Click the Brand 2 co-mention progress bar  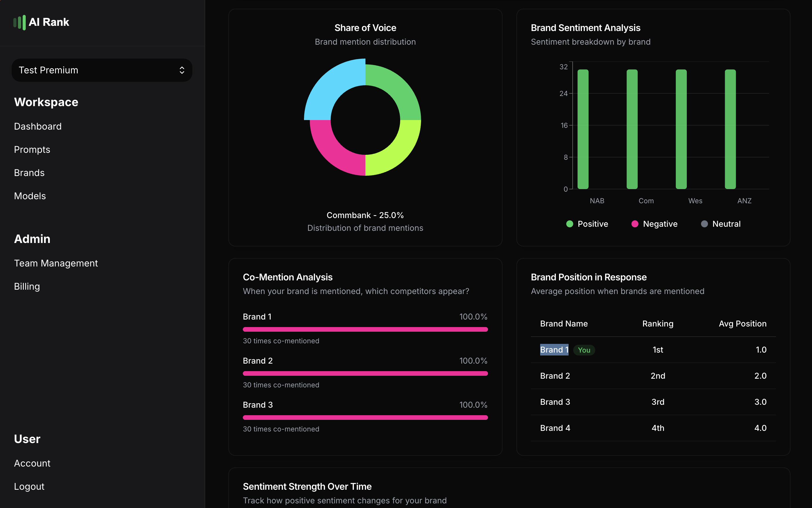point(365,373)
